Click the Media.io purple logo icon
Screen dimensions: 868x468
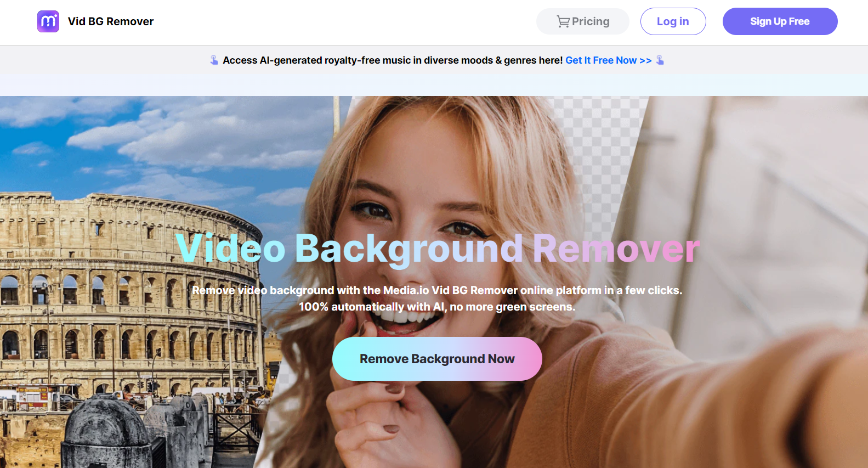pyautogui.click(x=48, y=21)
